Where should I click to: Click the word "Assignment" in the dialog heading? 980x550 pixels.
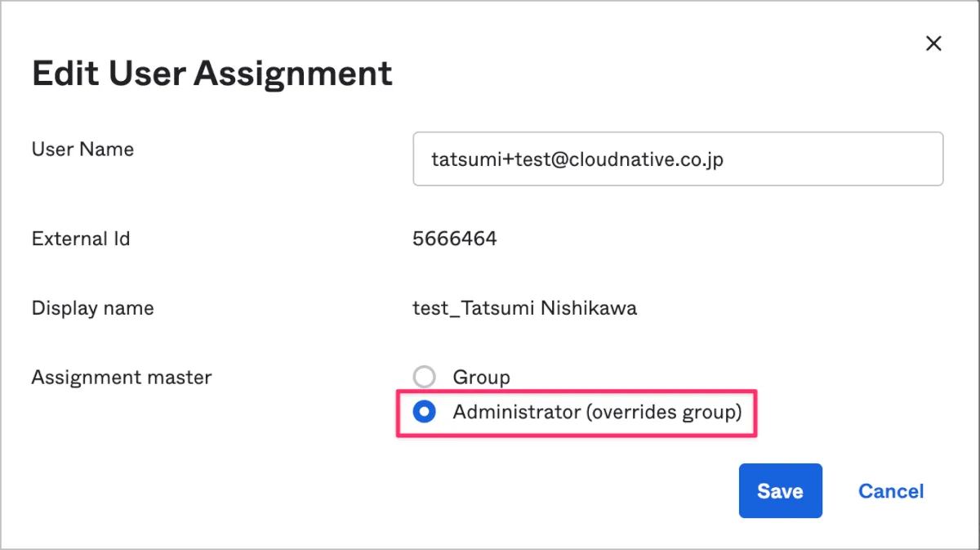pos(293,74)
